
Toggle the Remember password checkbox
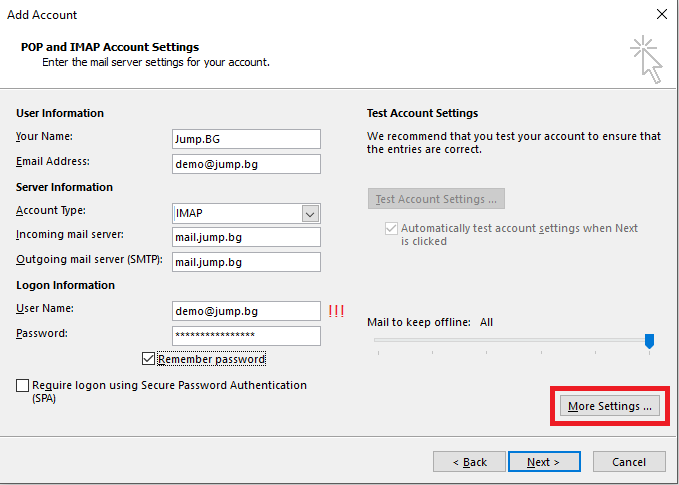[x=149, y=359]
